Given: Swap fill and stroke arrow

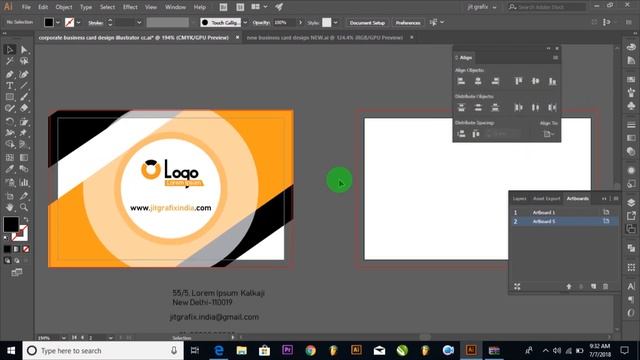Looking at the screenshot, I should 26,220.
